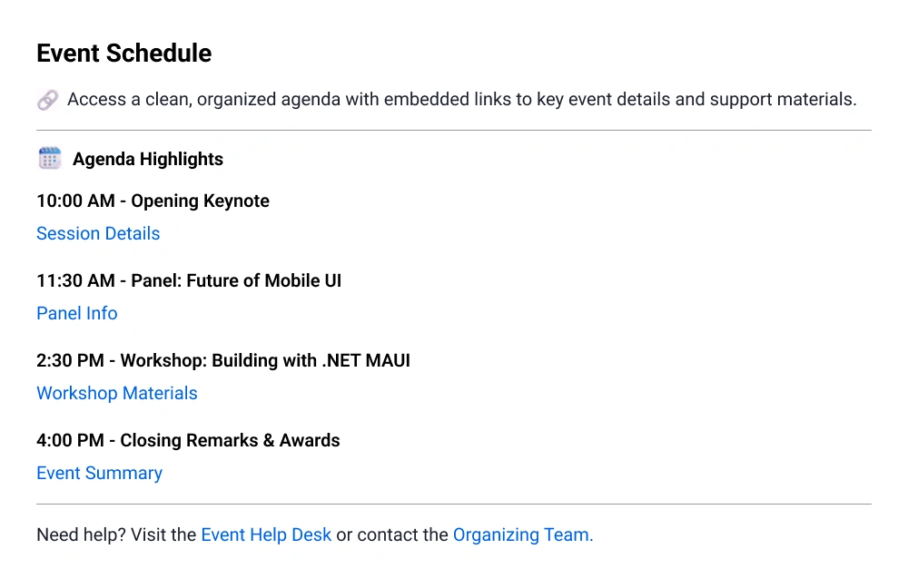Select the 11:30 AM Future of Mobile UI panel title
Screen dimensions: 908x588
coord(189,280)
